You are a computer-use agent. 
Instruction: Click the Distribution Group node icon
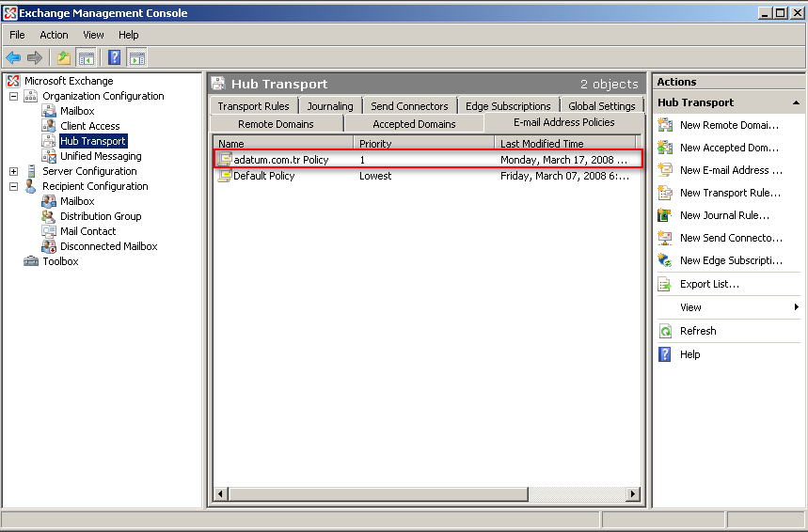(x=49, y=216)
